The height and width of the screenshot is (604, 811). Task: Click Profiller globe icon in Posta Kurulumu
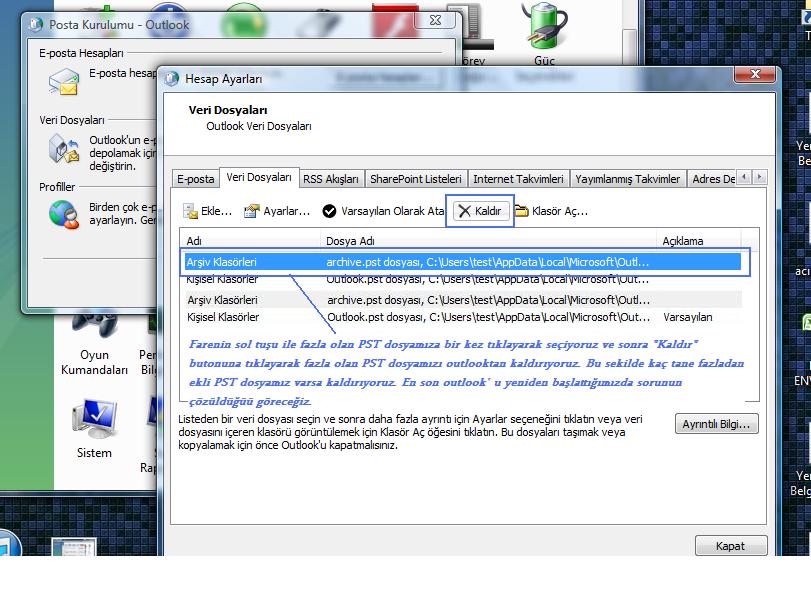pyautogui.click(x=63, y=214)
